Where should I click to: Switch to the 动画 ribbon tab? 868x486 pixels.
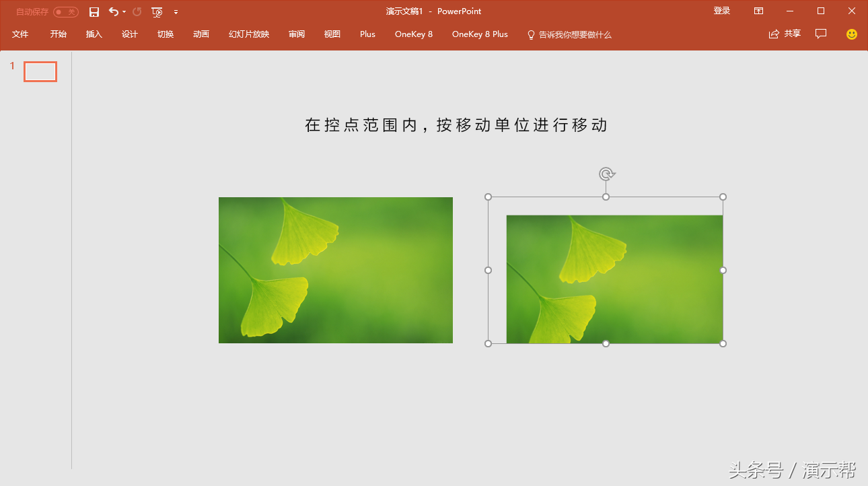pyautogui.click(x=201, y=34)
